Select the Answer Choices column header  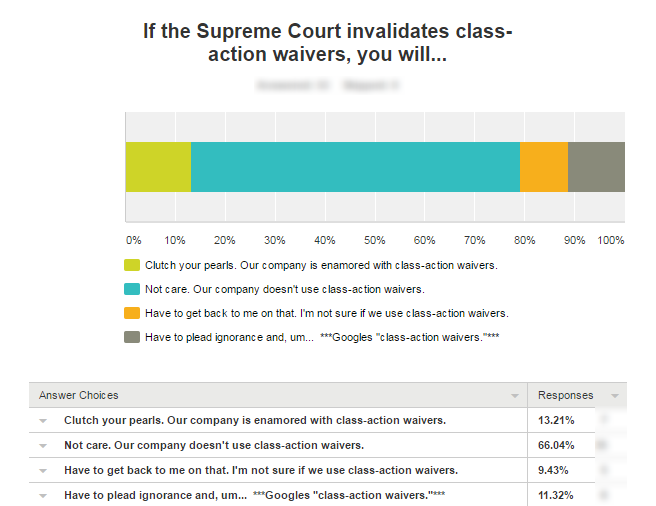78,396
